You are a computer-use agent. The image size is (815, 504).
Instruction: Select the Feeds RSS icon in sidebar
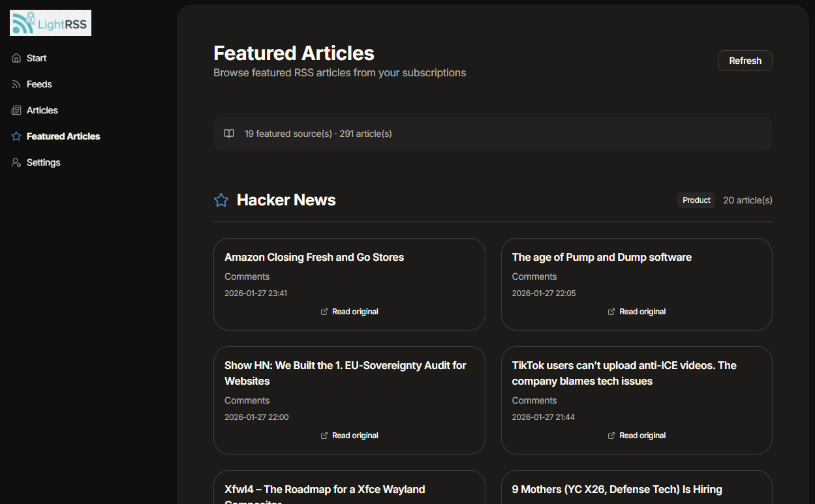[15, 83]
